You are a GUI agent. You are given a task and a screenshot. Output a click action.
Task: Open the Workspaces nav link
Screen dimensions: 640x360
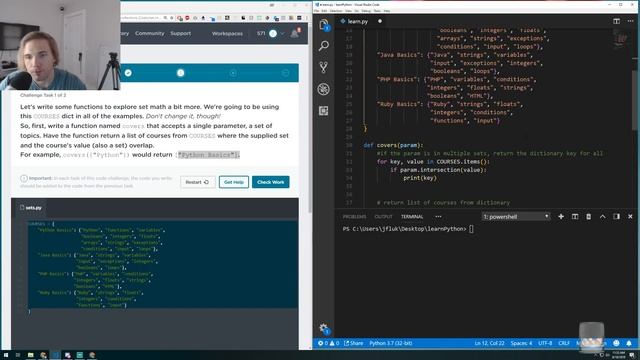pos(227,33)
